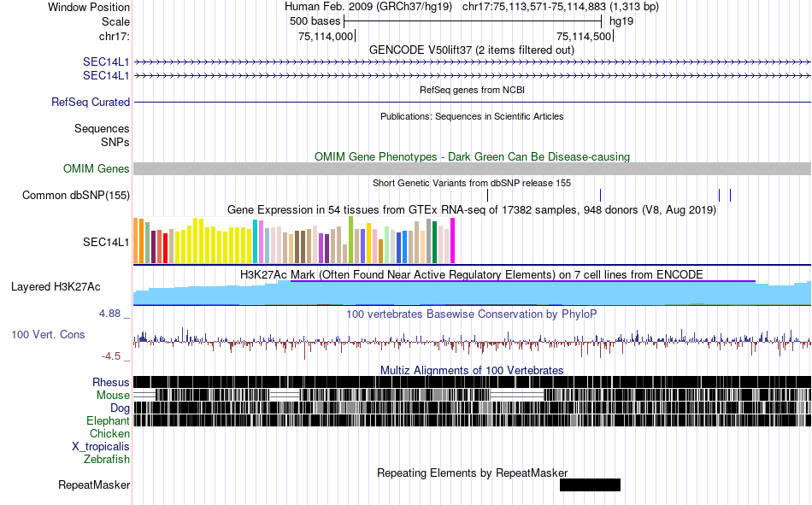The height and width of the screenshot is (505, 812).
Task: Click the GTEx Gene Expression track title
Action: (472, 209)
